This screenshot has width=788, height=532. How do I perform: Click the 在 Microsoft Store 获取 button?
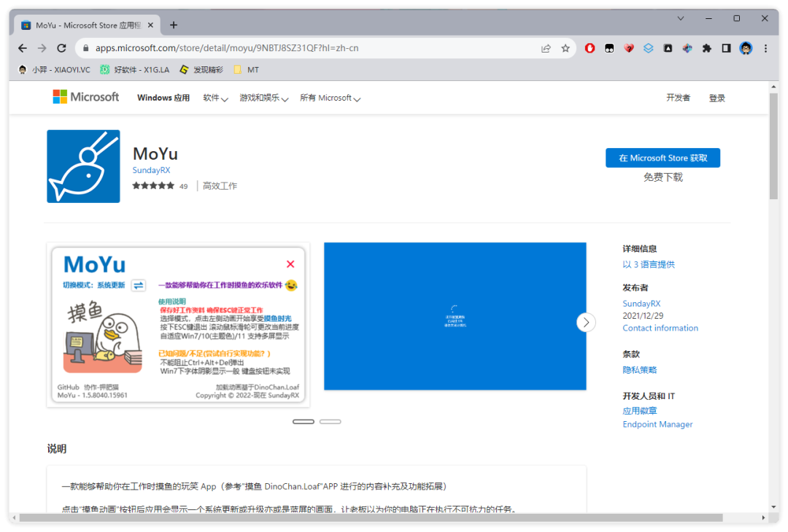[663, 158]
